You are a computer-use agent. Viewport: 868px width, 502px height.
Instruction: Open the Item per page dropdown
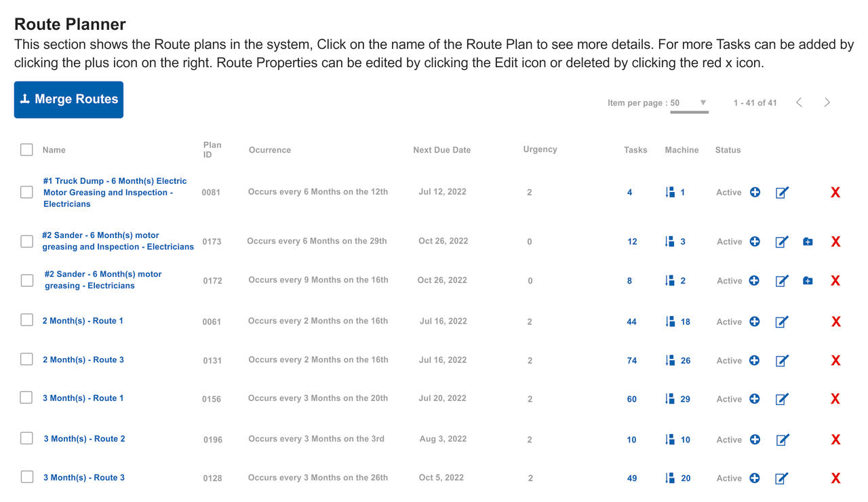click(689, 103)
